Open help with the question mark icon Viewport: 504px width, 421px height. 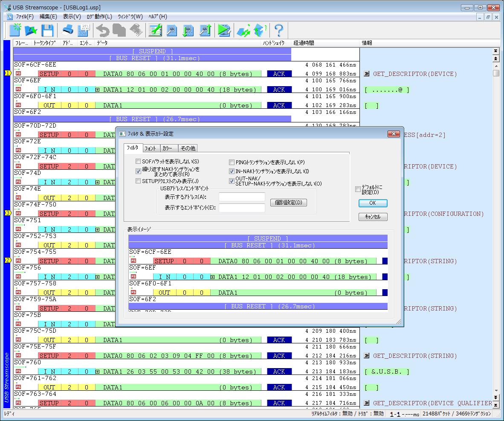pos(279,30)
